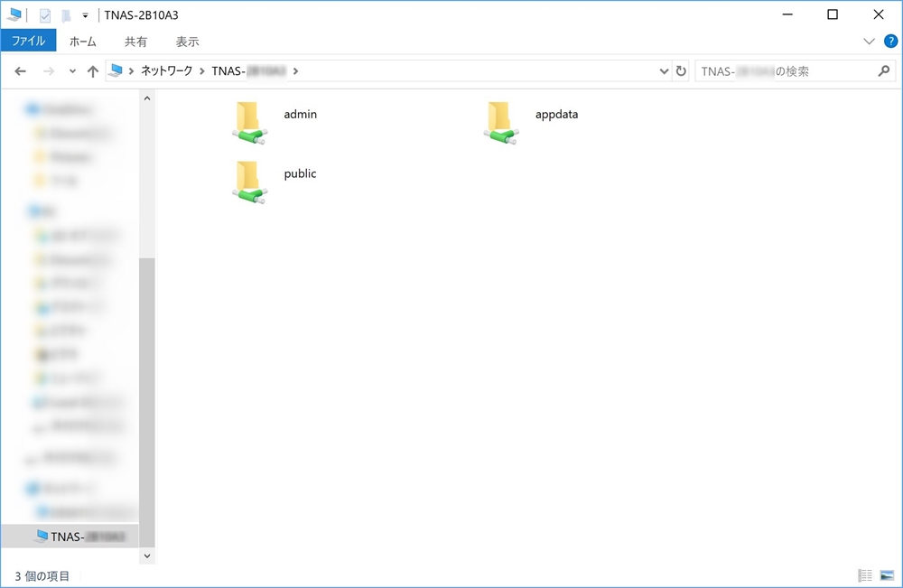
Task: Switch to the 表示 tab
Action: 187,42
